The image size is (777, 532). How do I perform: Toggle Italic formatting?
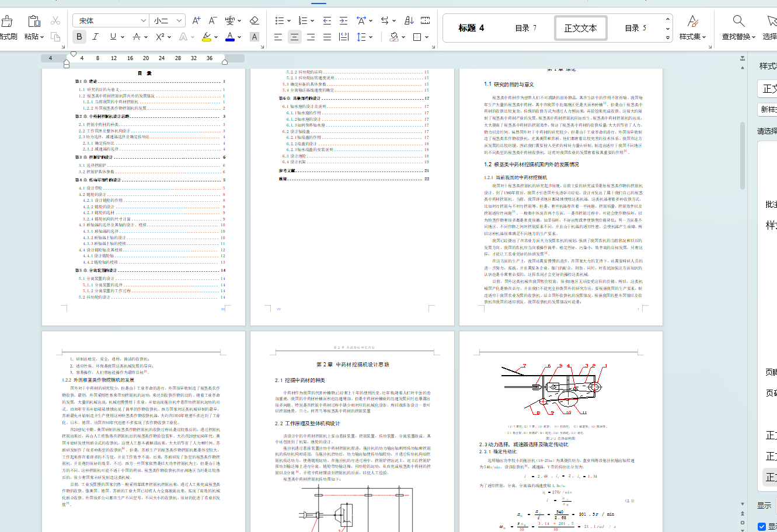pos(96,37)
